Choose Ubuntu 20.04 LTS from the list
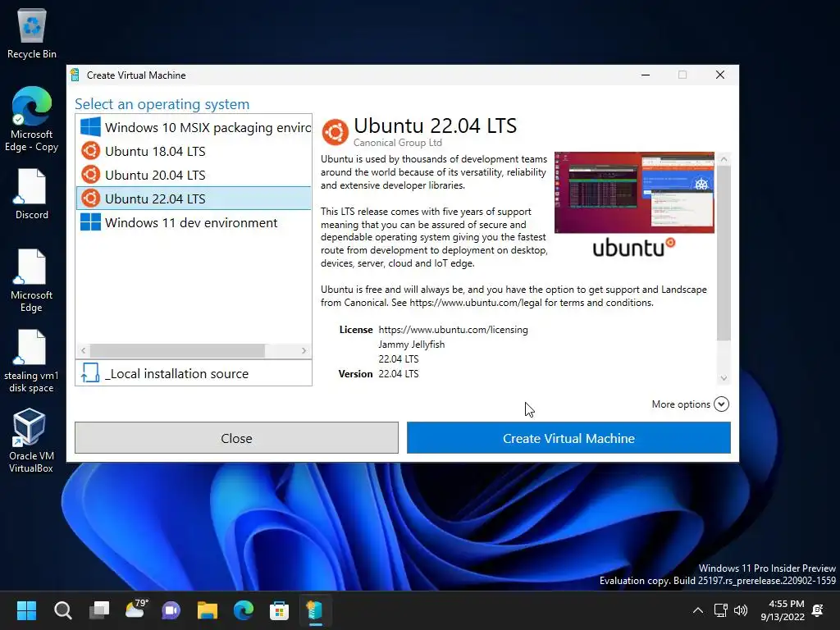840x630 pixels. coord(194,175)
